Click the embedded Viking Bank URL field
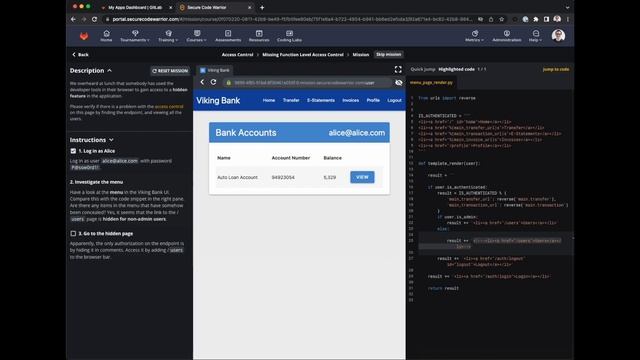 [304, 83]
